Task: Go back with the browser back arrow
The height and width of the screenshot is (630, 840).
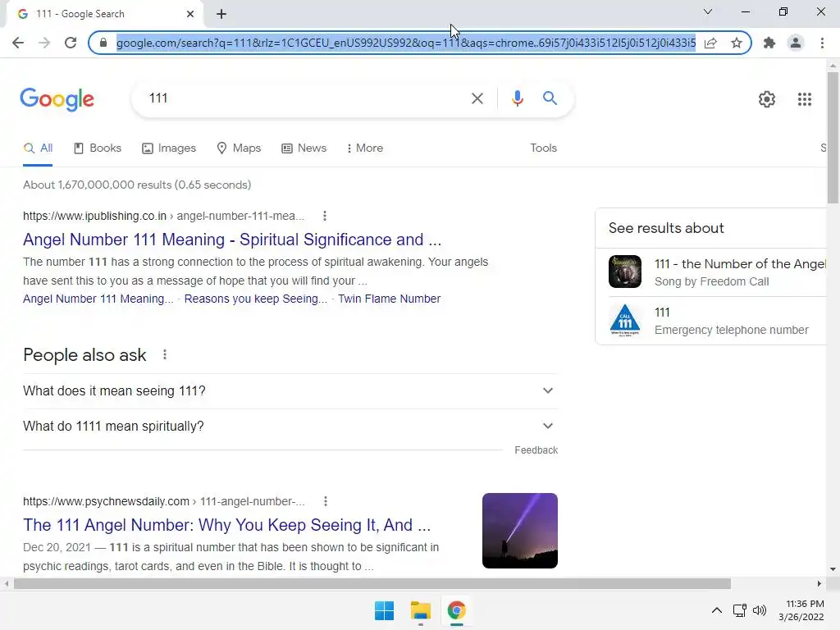Action: pos(18,43)
